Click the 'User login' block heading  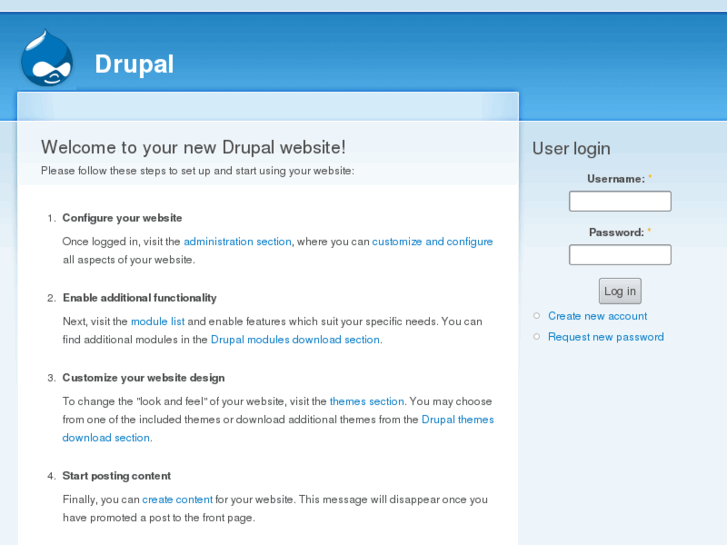(571, 148)
